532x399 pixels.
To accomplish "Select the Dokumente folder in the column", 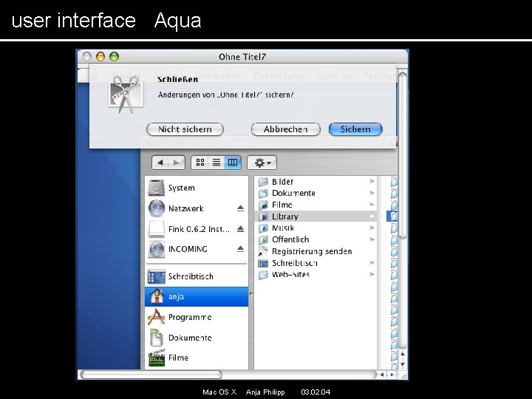I will pos(316,193).
